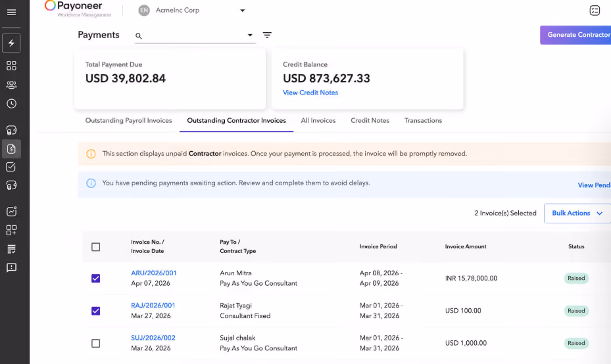This screenshot has height=364, width=611.
Task: Click the blue info icon in pending notice
Action: click(91, 183)
